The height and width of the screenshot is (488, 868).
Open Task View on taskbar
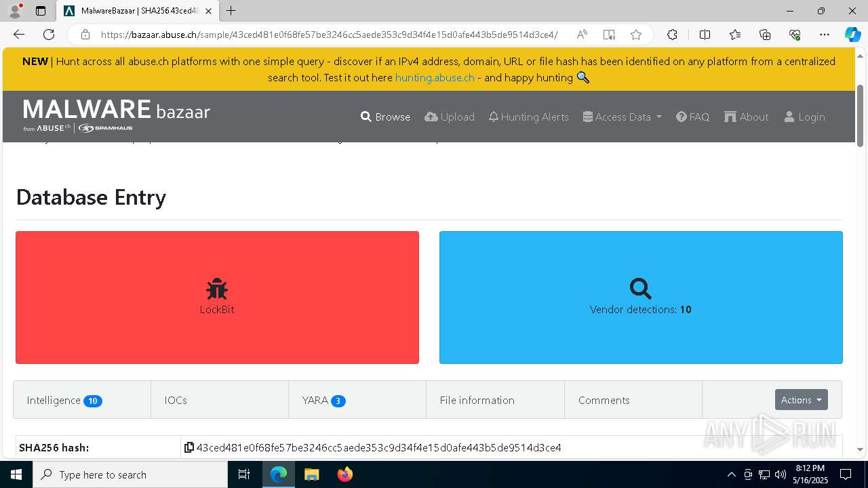[244, 474]
